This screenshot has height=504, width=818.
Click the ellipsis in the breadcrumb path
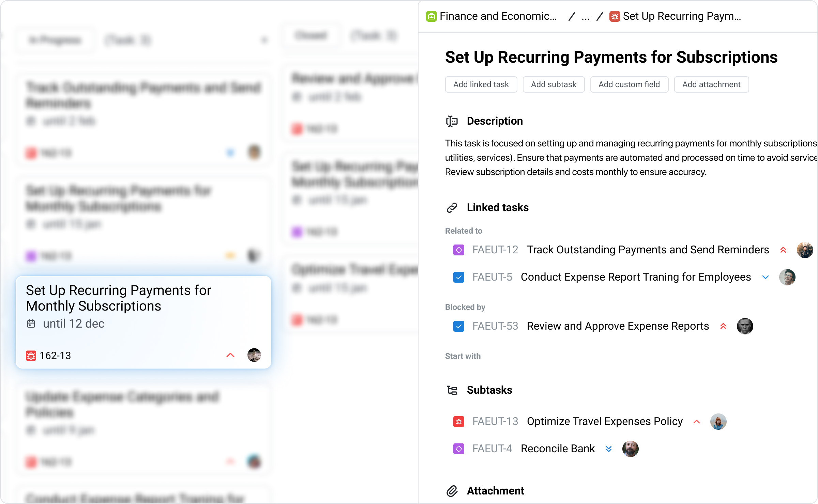(x=586, y=17)
